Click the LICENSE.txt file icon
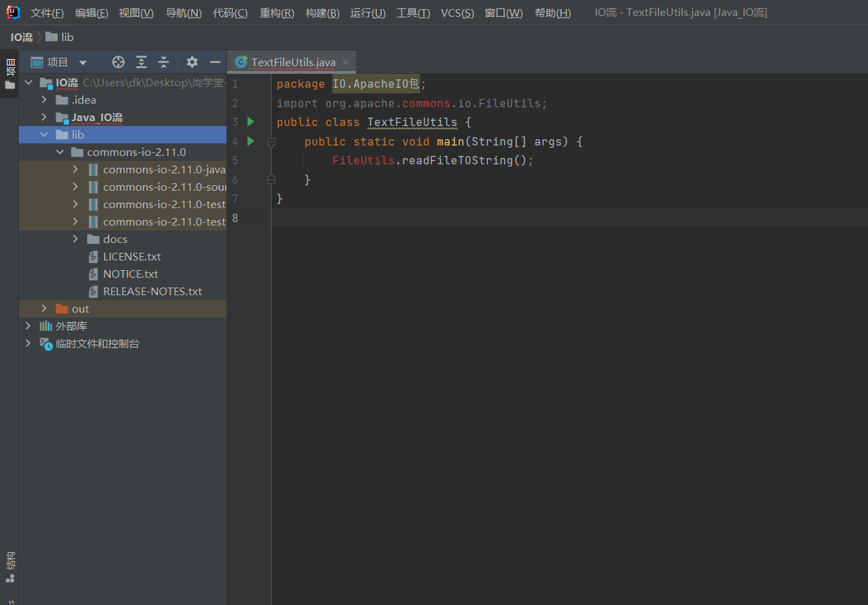Viewport: 868px width, 605px height. click(93, 256)
